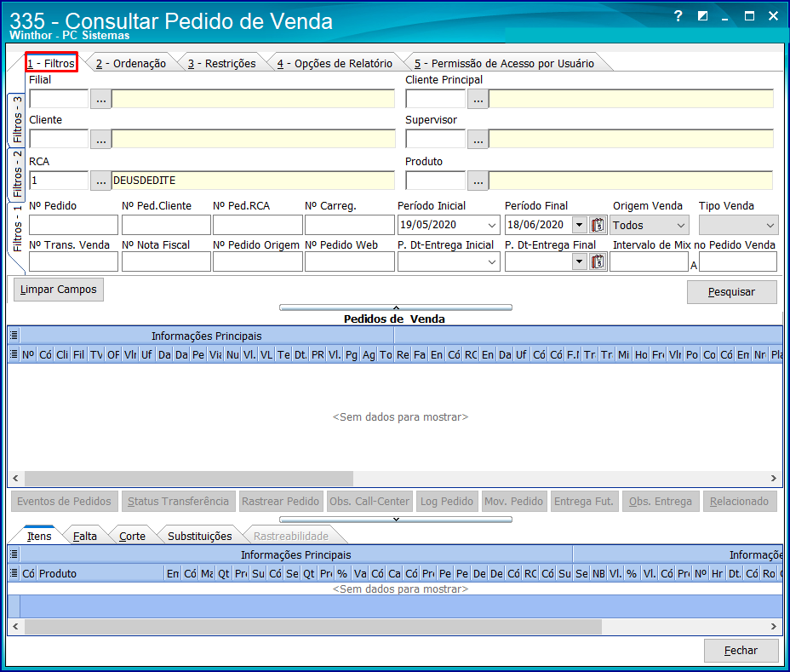The width and height of the screenshot is (790, 672).
Task: Open the Produto lookup ellipsis button
Action: [x=478, y=181]
